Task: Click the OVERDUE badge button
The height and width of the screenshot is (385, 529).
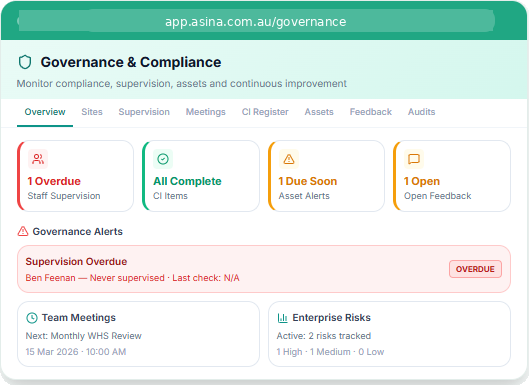Action: (x=475, y=269)
